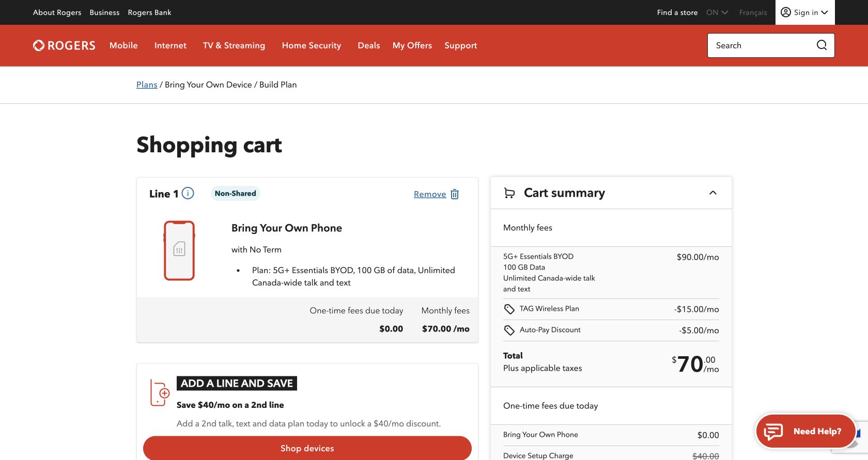The height and width of the screenshot is (460, 868).
Task: Open the Need Help chat button
Action: 805,431
